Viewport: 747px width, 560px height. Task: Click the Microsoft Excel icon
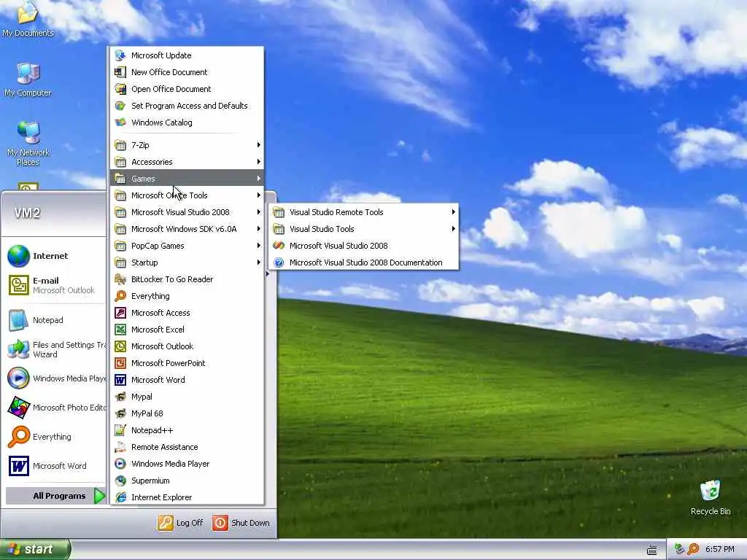point(120,330)
